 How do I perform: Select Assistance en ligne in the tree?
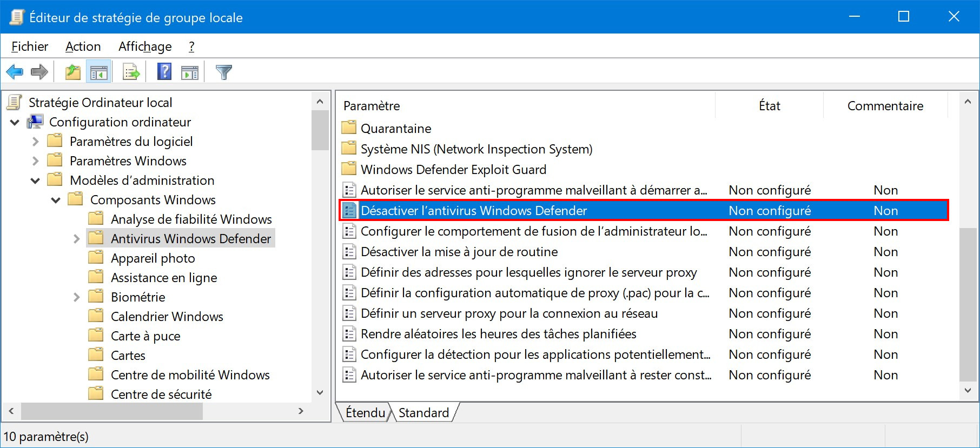[x=164, y=278]
